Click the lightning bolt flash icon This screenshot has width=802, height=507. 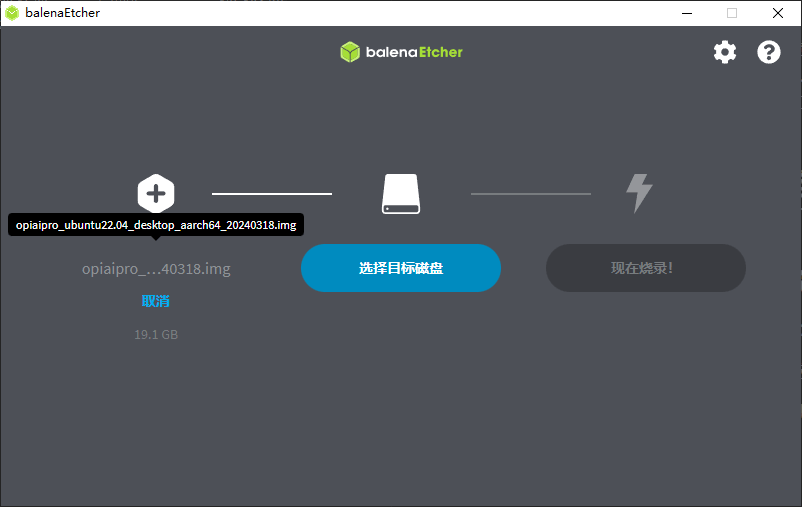click(639, 193)
